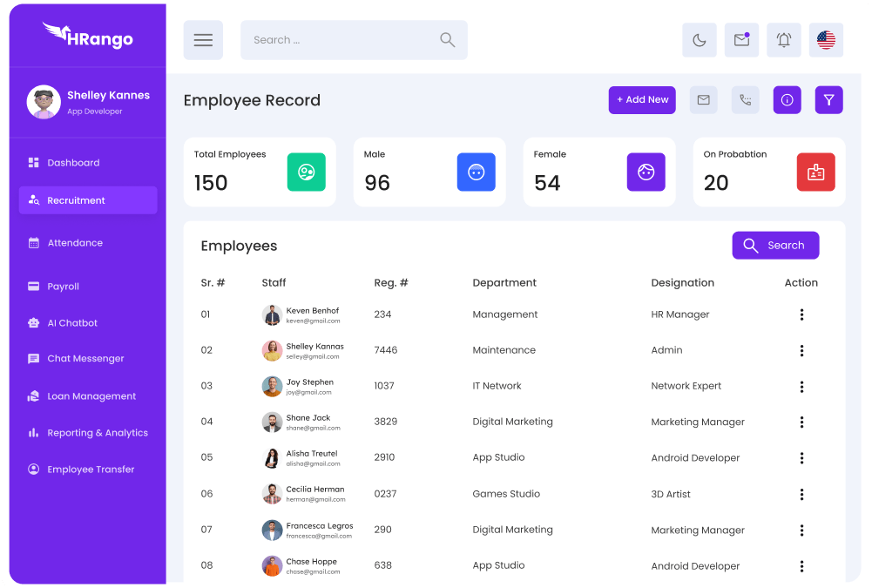Click the purple info icon
The width and height of the screenshot is (872, 588).
[x=787, y=100]
